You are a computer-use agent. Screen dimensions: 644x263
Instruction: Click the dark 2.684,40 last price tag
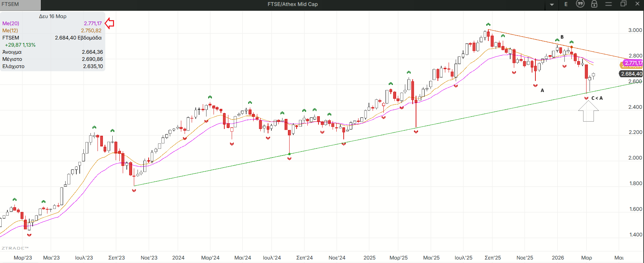coord(631,74)
